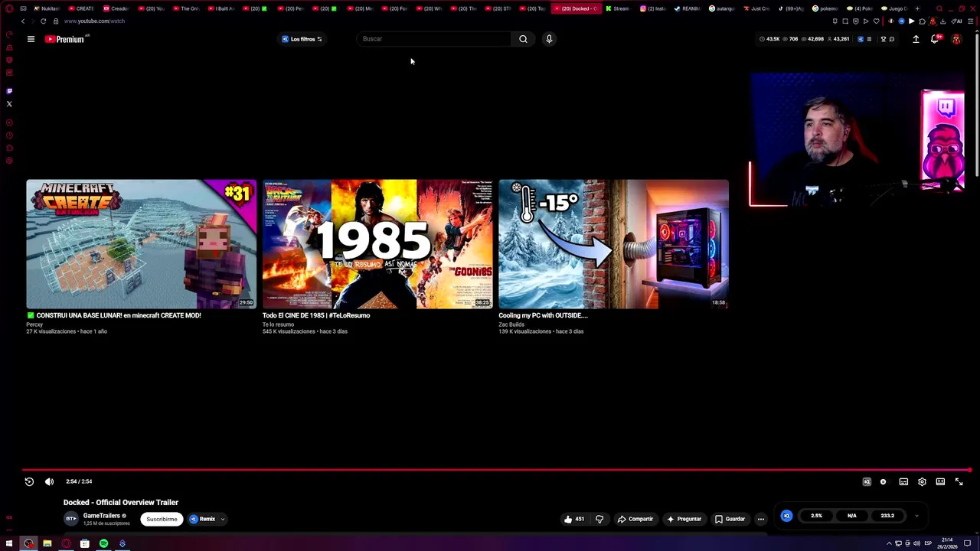Click the vidIQ round icon by stats
Viewport: 980px width, 551px height.
tap(786, 516)
